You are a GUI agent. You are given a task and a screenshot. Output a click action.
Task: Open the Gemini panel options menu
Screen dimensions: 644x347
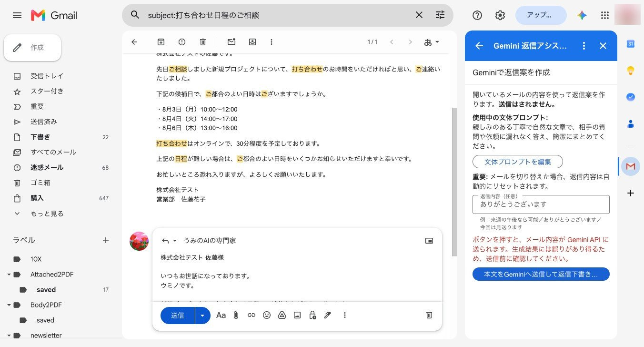pos(584,46)
